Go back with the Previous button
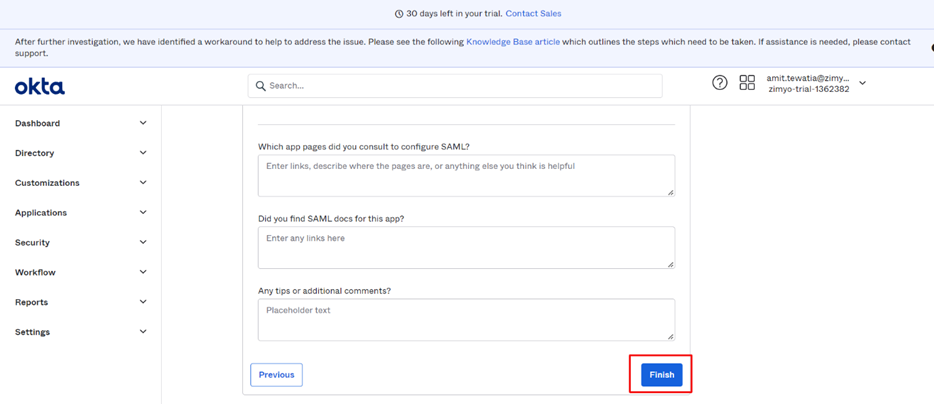Screen dimensions: 934x404 pos(276,375)
